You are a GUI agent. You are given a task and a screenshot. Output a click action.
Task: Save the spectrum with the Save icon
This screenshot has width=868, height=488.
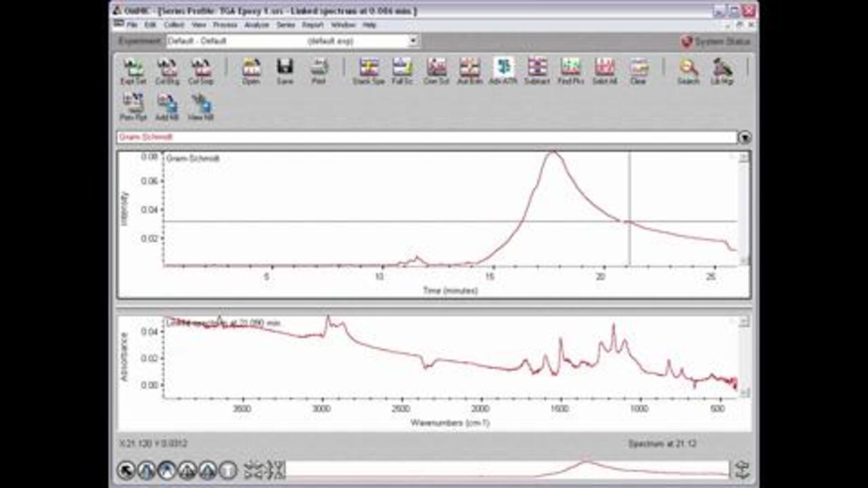tap(285, 70)
